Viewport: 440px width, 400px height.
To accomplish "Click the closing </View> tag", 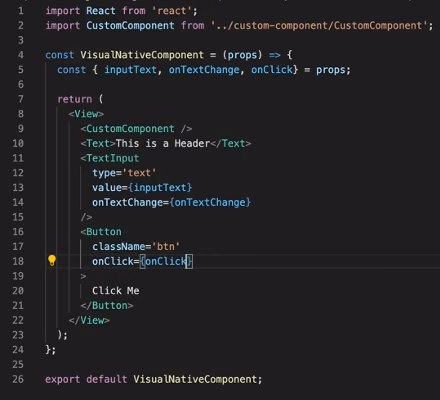I will point(89,320).
